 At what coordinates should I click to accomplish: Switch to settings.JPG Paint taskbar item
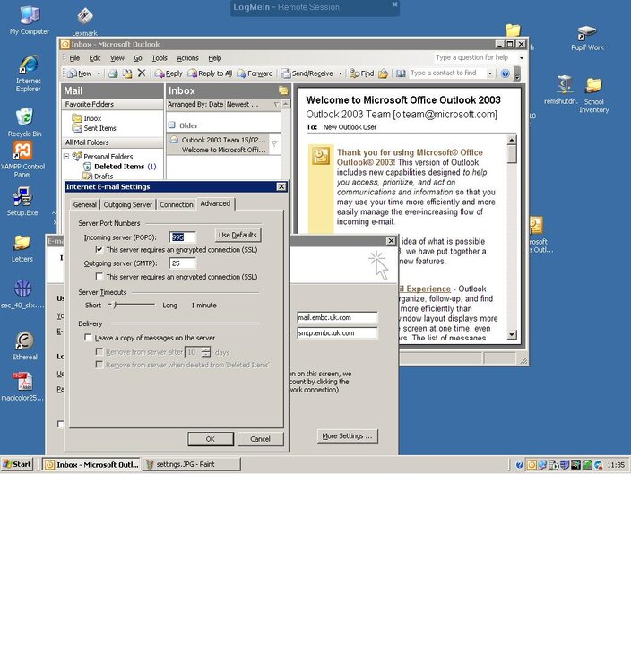pyautogui.click(x=191, y=464)
